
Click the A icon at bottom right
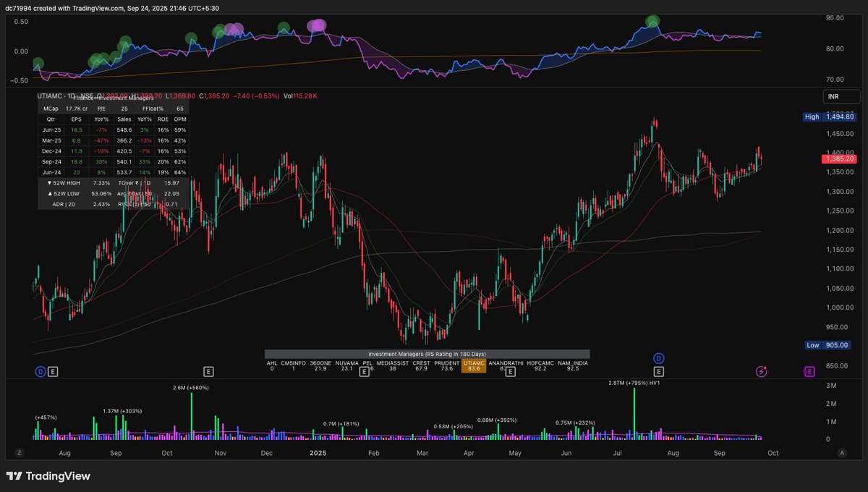click(841, 451)
